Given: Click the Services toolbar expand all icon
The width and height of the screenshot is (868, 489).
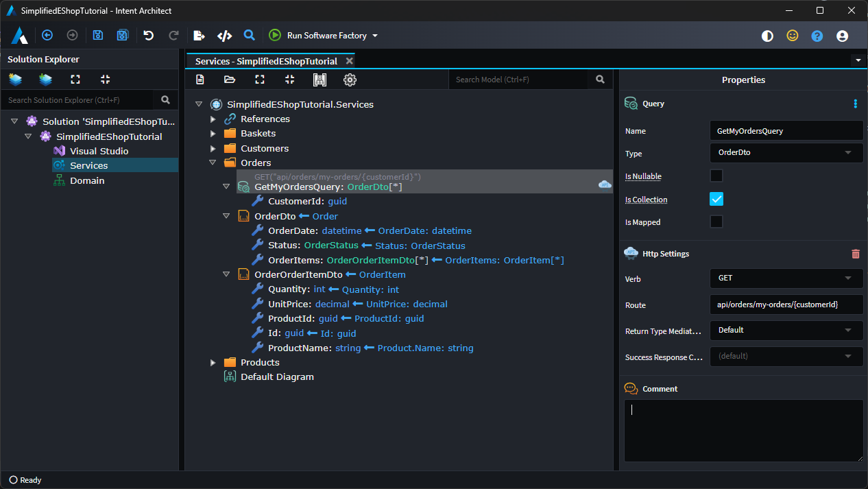Looking at the screenshot, I should (260, 80).
